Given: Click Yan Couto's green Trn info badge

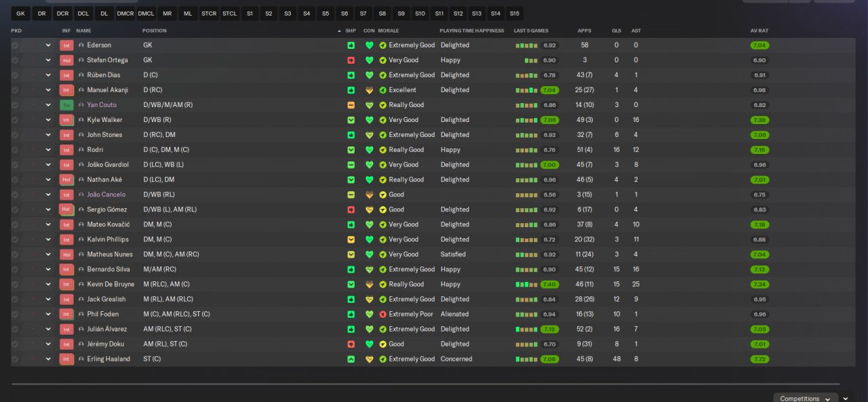Looking at the screenshot, I should click(66, 105).
